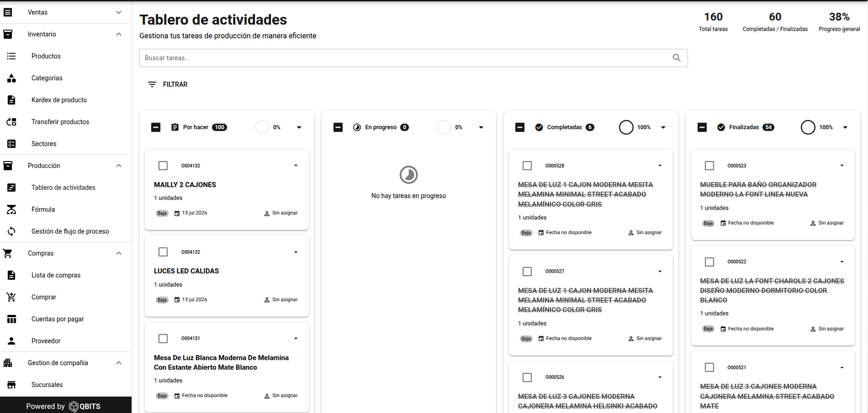Open the Completadas column dropdown arrow
The image size is (868, 413).
[663, 127]
